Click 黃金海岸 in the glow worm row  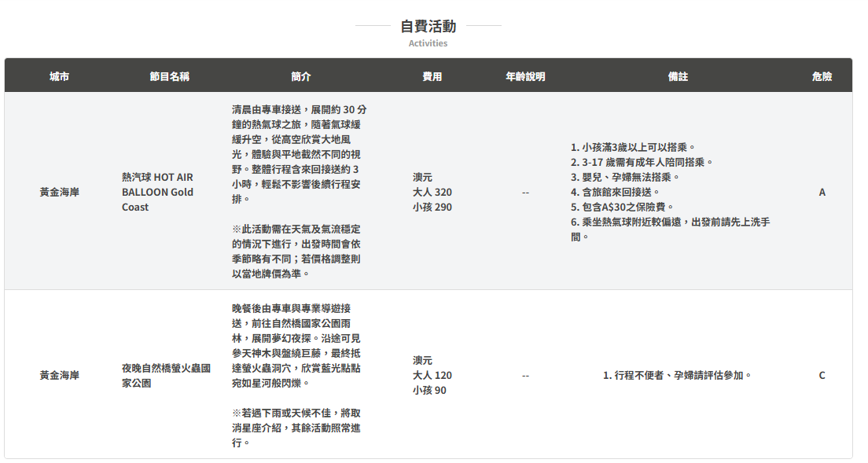click(59, 375)
